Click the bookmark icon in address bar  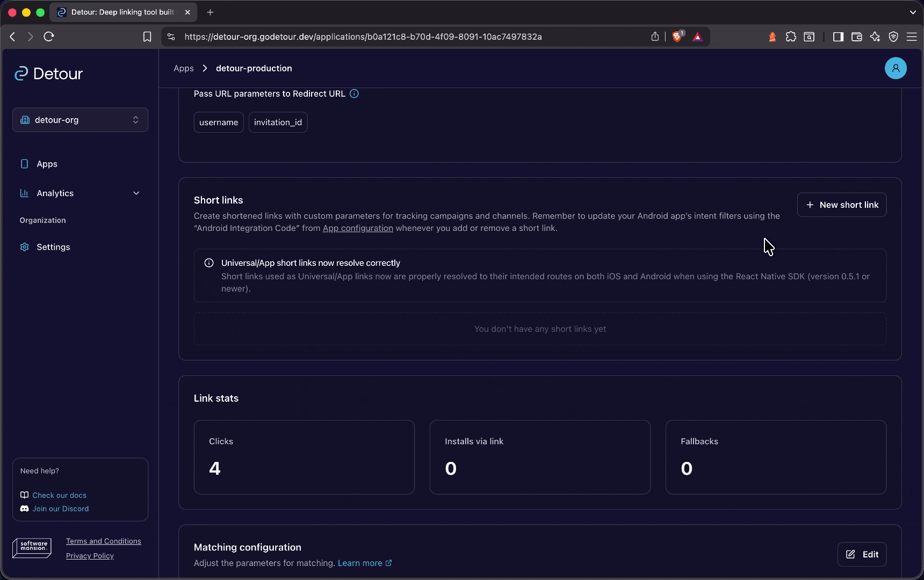pyautogui.click(x=147, y=37)
